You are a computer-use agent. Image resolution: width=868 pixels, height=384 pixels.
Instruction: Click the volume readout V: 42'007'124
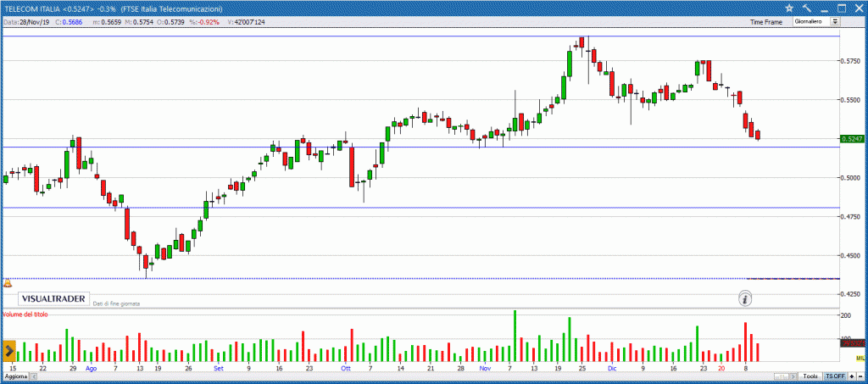coord(245,22)
